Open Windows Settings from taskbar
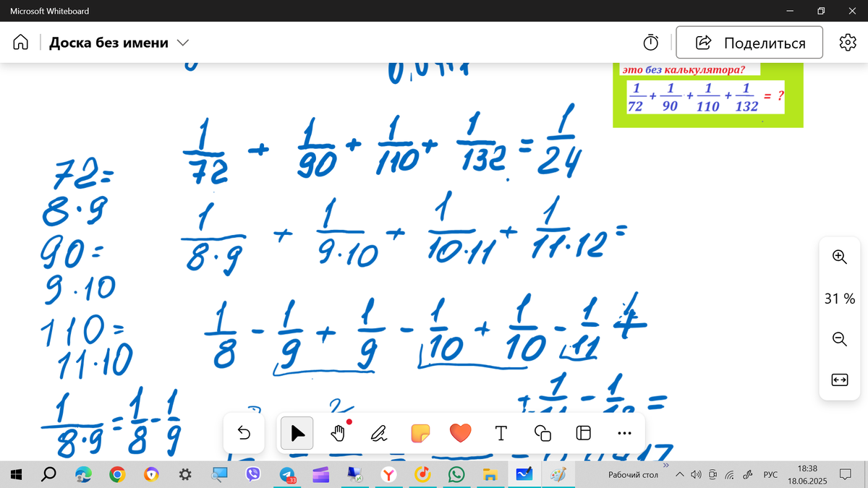 [x=185, y=474]
